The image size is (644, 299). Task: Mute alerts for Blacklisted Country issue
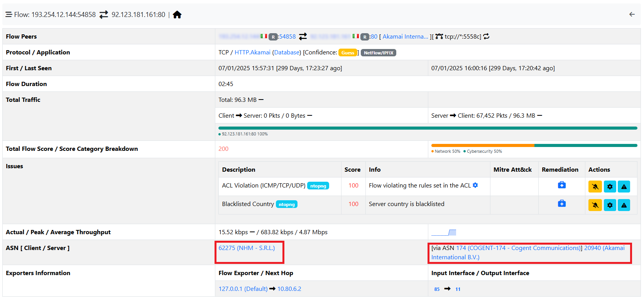click(x=595, y=205)
